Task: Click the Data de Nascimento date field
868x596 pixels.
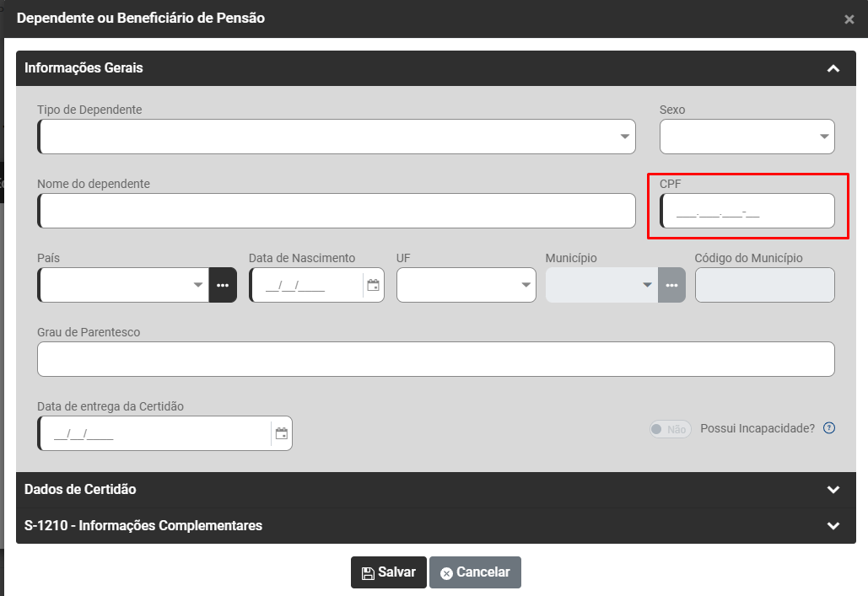Action: click(x=305, y=285)
